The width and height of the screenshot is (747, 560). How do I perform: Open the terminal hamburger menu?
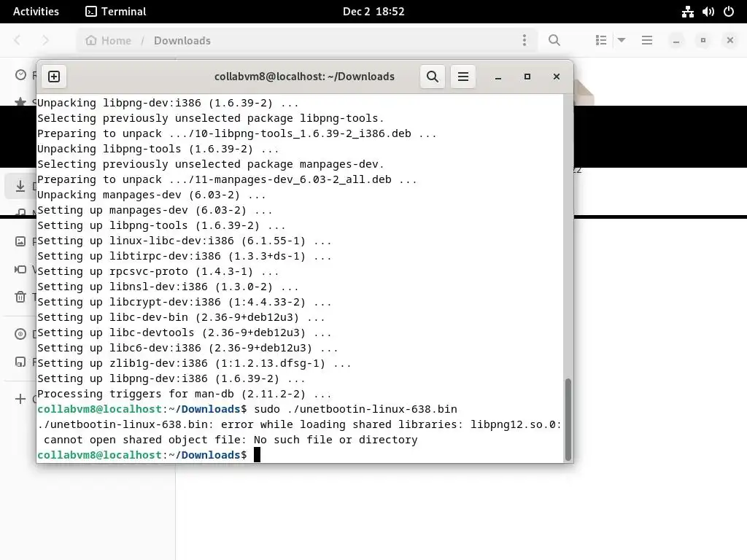[463, 77]
